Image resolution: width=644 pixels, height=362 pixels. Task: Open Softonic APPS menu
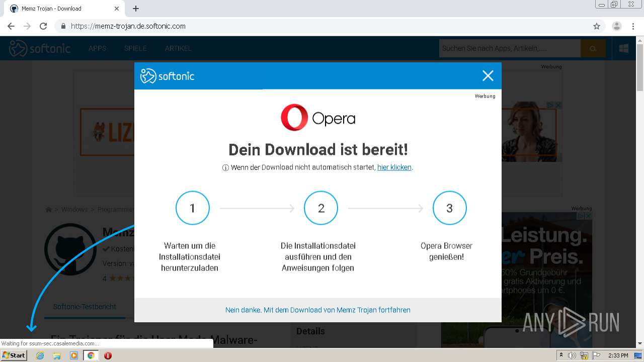pyautogui.click(x=97, y=48)
